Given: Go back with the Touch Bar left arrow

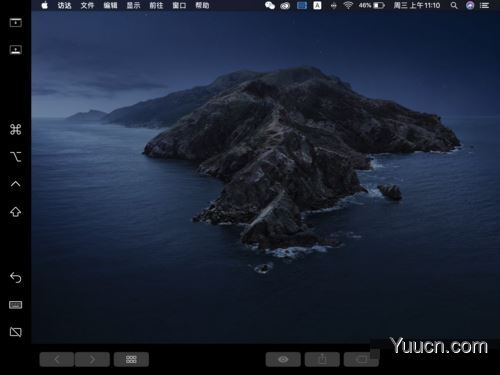Looking at the screenshot, I should (x=57, y=359).
